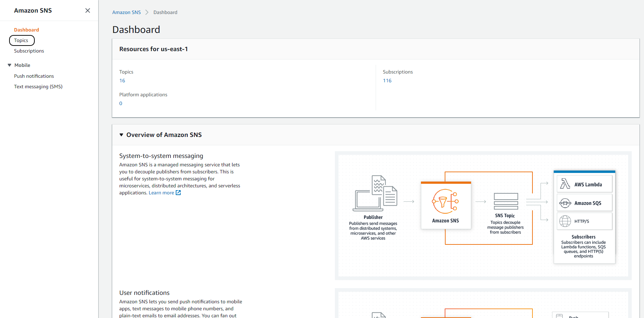Open Push notifications page
Image resolution: width=644 pixels, height=318 pixels.
(34, 76)
